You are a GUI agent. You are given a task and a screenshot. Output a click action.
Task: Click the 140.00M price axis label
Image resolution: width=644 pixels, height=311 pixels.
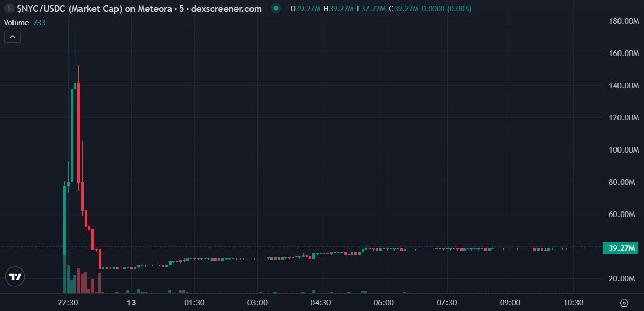pos(624,86)
